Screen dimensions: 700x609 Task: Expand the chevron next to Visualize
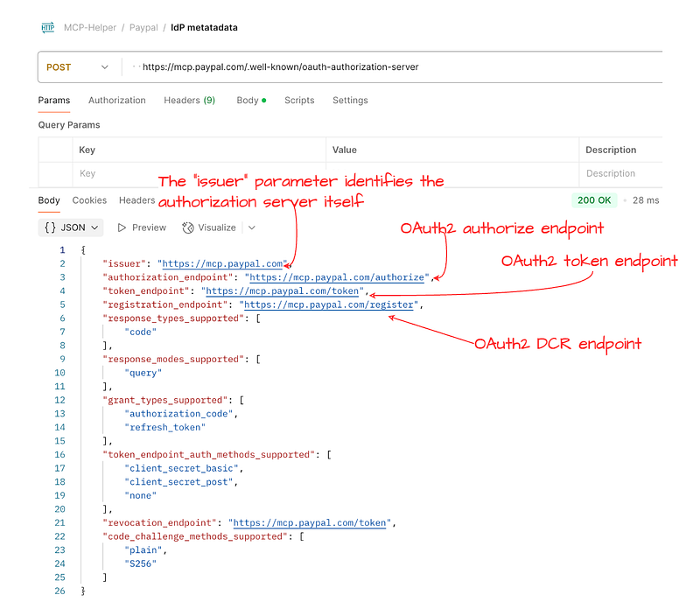[252, 227]
